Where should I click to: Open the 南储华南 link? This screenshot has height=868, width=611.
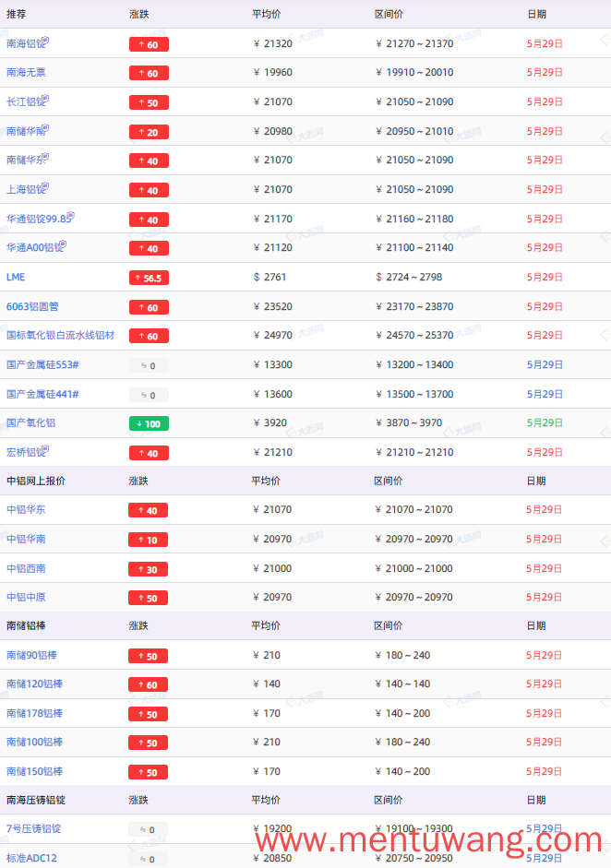pos(25,131)
